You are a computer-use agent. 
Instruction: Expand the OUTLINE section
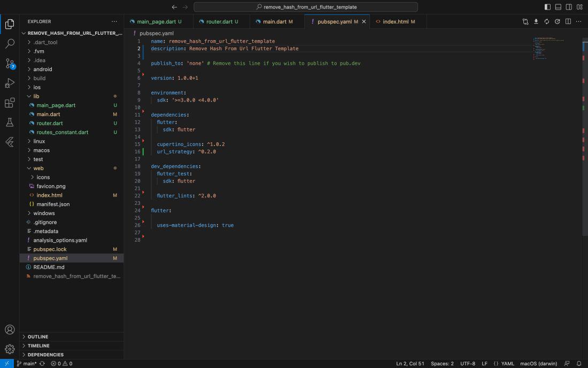click(38, 336)
